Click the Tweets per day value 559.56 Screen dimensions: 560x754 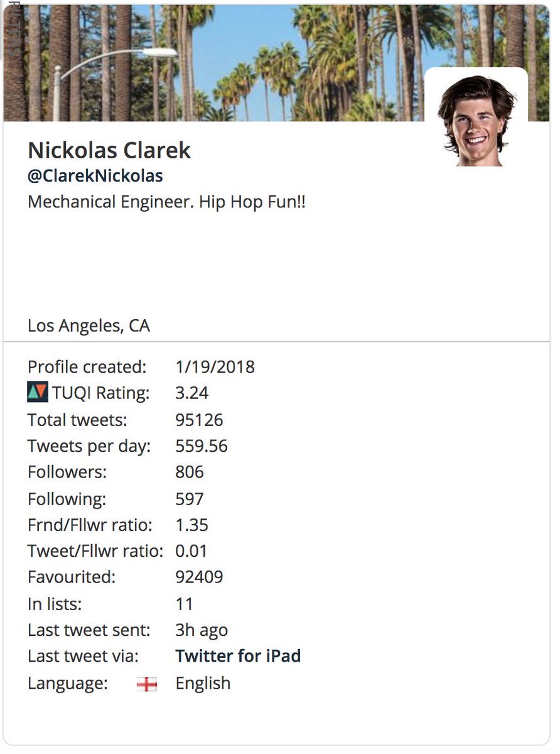tap(201, 446)
